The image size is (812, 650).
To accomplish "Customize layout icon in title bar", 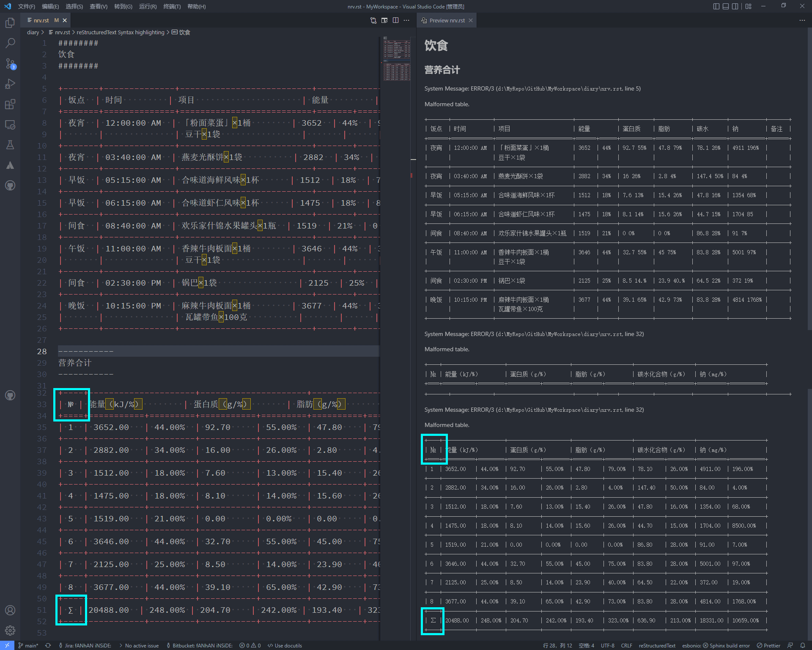I will coord(749,6).
